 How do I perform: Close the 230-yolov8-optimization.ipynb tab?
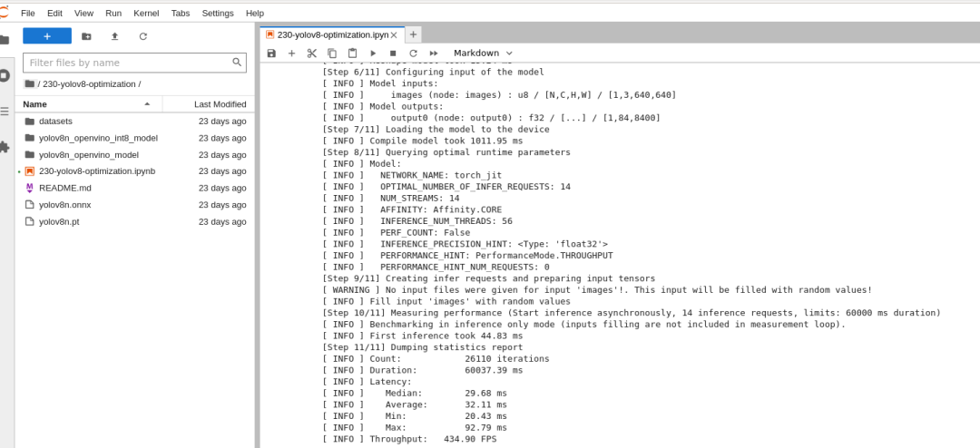coord(394,35)
